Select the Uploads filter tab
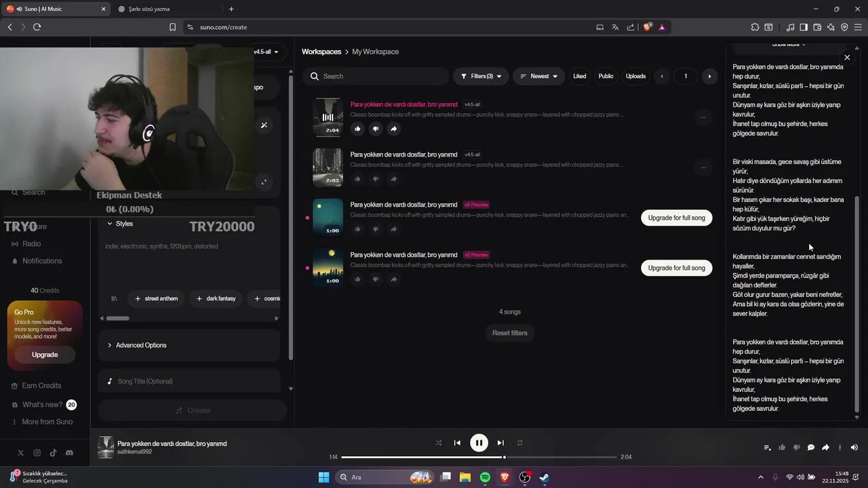868x488 pixels. (x=635, y=76)
